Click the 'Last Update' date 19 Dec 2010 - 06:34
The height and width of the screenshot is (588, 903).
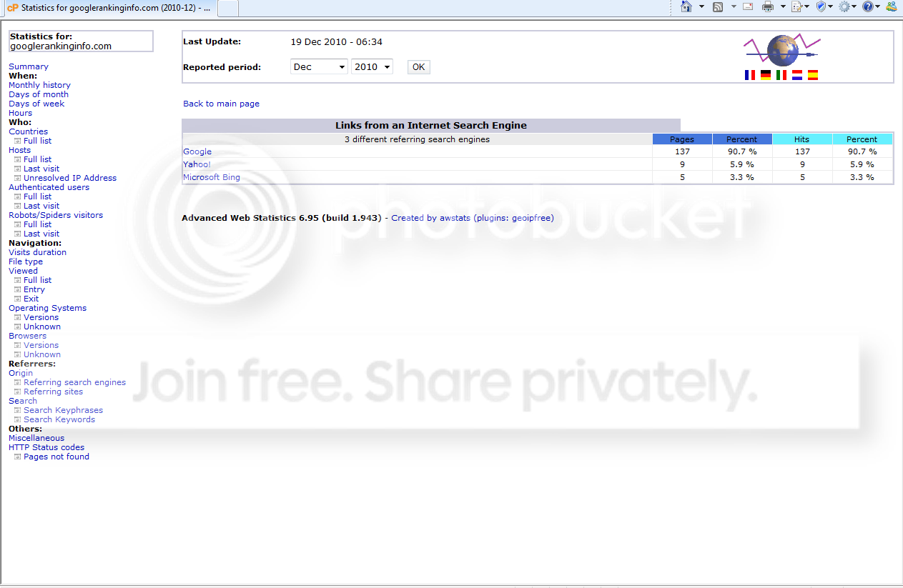click(336, 42)
